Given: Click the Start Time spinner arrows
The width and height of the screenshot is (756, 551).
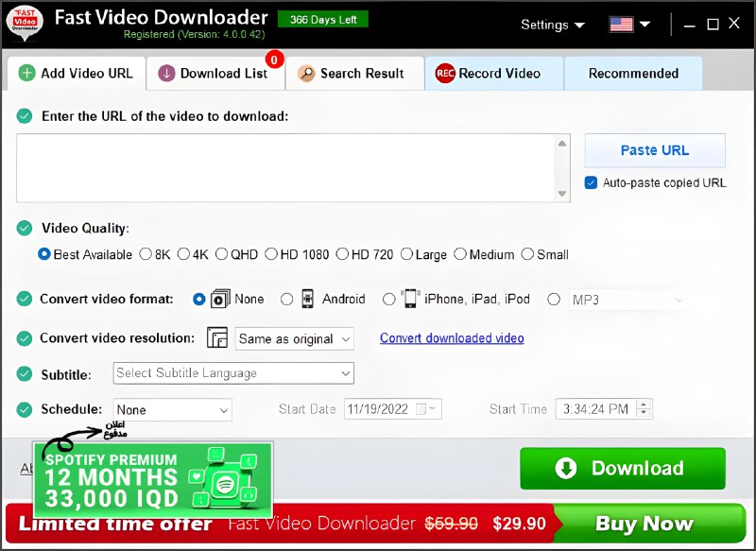Looking at the screenshot, I should point(644,409).
